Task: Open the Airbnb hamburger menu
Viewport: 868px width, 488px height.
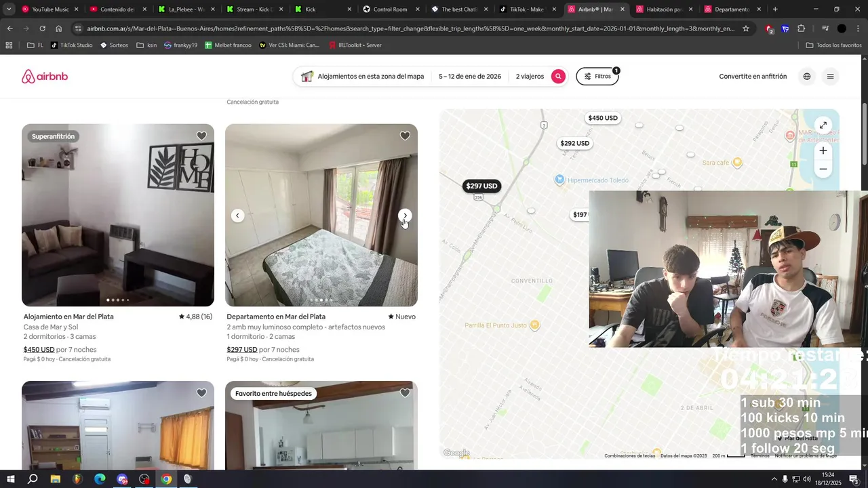Action: [x=830, y=77]
